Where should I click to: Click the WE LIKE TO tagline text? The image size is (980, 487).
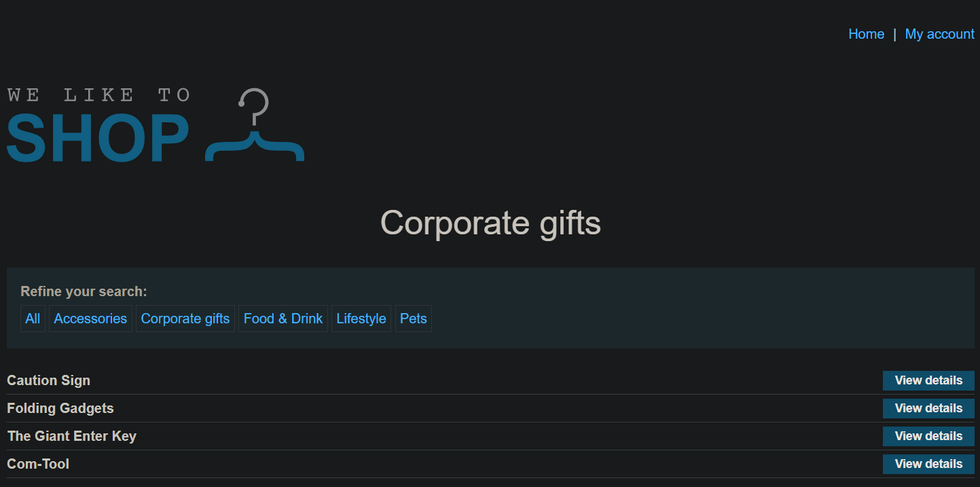pos(99,95)
